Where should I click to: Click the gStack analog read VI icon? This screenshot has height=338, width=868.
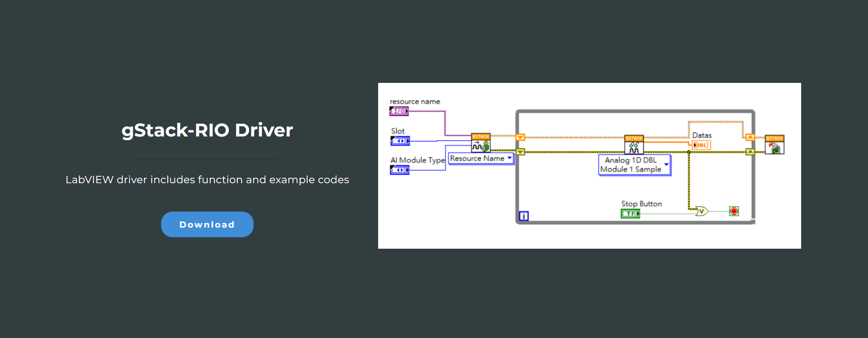tap(634, 145)
